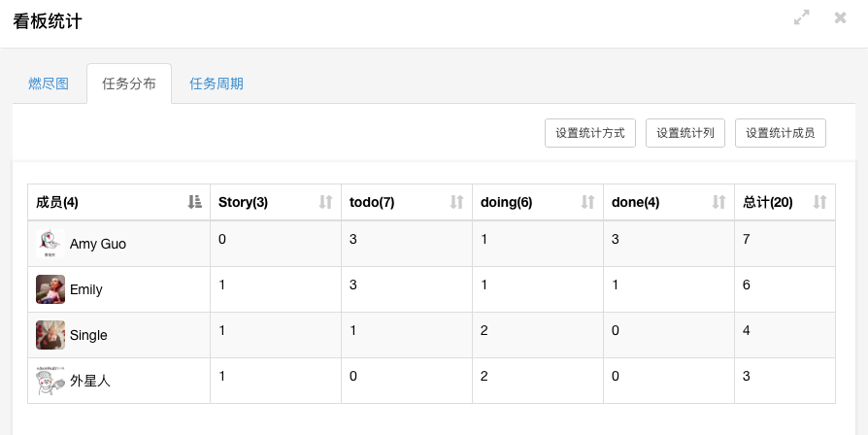Click Emily's avatar picture
Screen dimensions: 868x435
point(50,289)
